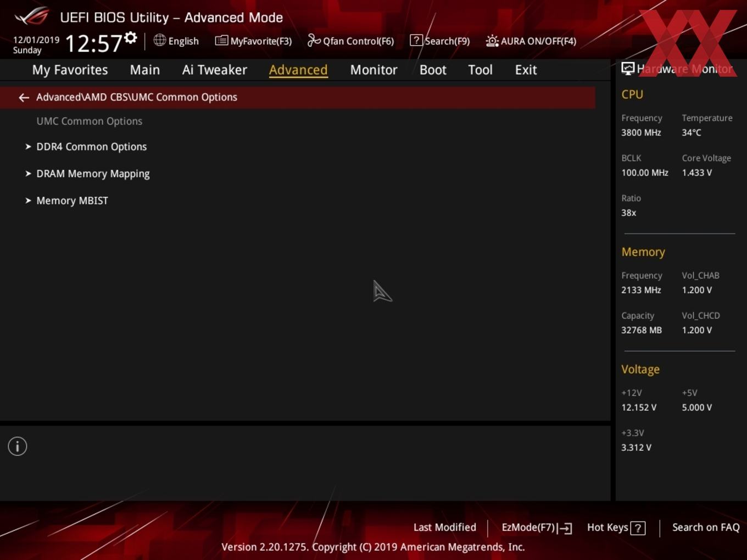Viewport: 747px width, 560px height.
Task: Open the Ai Tweaker tab
Action: point(215,70)
